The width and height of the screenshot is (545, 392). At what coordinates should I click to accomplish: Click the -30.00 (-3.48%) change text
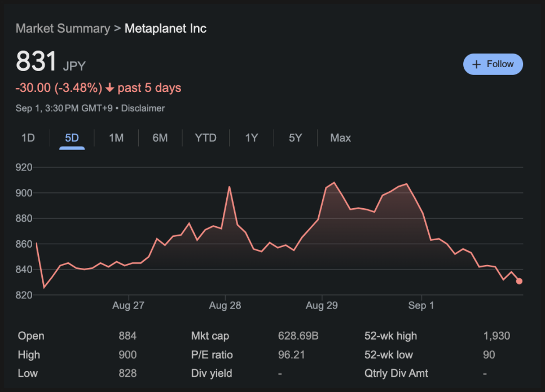coord(59,88)
